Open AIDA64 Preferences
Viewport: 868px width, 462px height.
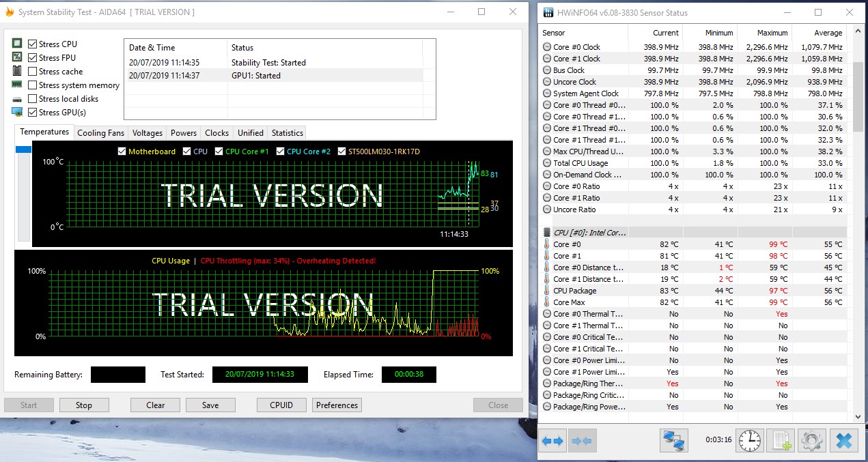click(337, 405)
